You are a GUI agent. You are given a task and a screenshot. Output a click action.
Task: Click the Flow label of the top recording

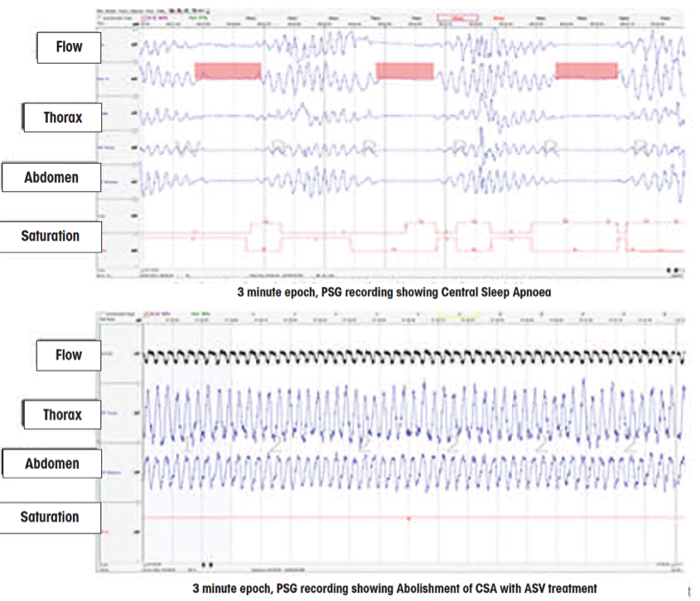(69, 47)
